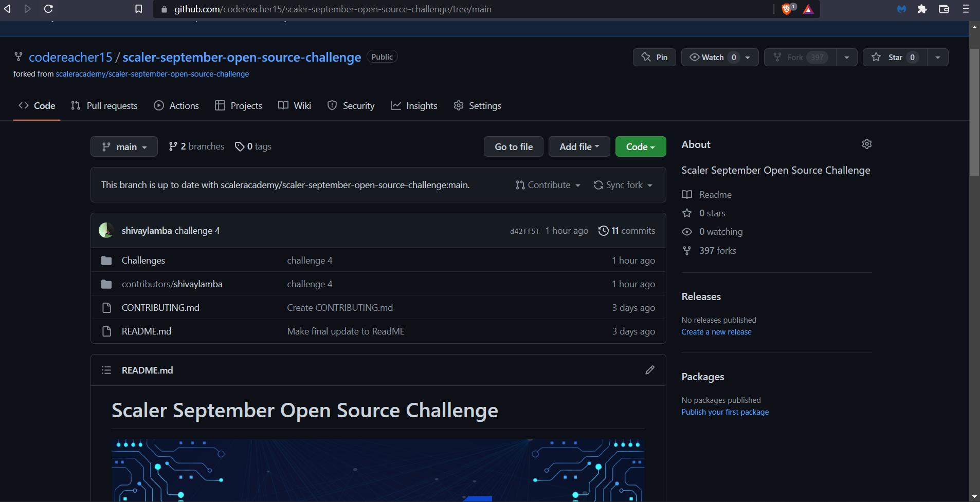Click the branch icon beside 2 branches
Viewport: 980px width, 502px height.
173,146
